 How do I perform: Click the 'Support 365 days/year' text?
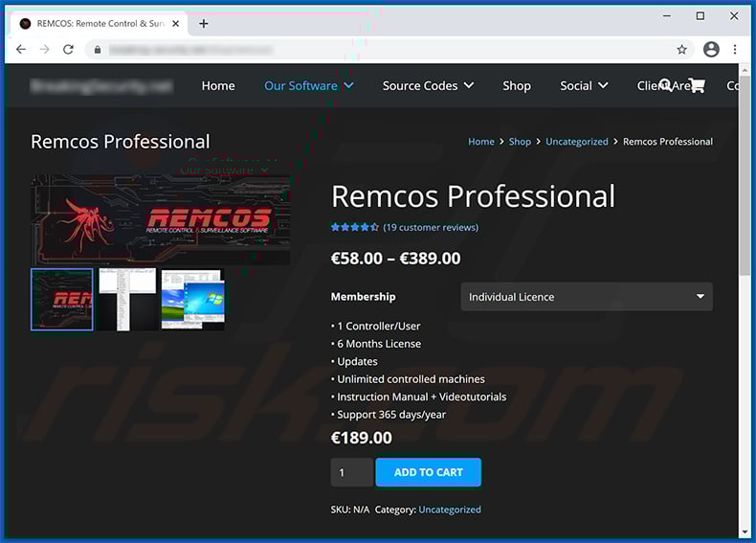point(391,415)
